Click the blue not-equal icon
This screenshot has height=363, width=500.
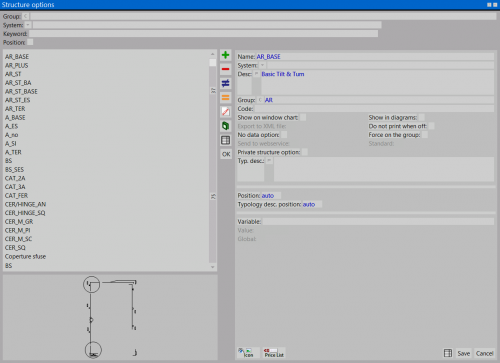click(x=226, y=83)
